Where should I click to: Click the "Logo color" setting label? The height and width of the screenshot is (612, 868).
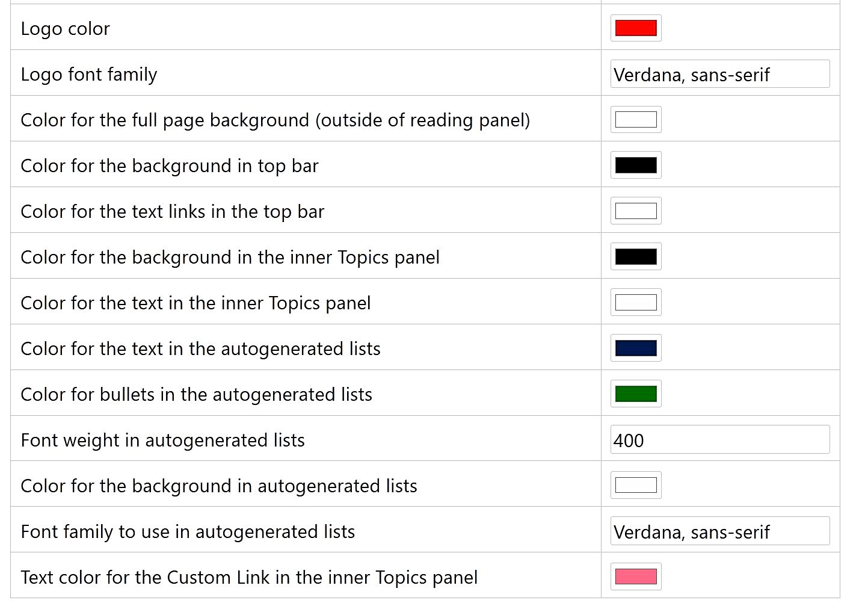pyautogui.click(x=66, y=29)
